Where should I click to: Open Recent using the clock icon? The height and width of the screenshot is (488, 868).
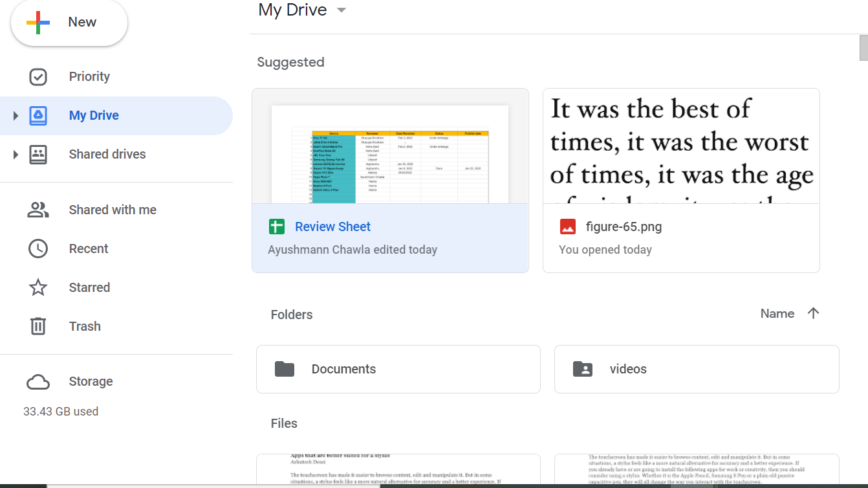[38, 249]
